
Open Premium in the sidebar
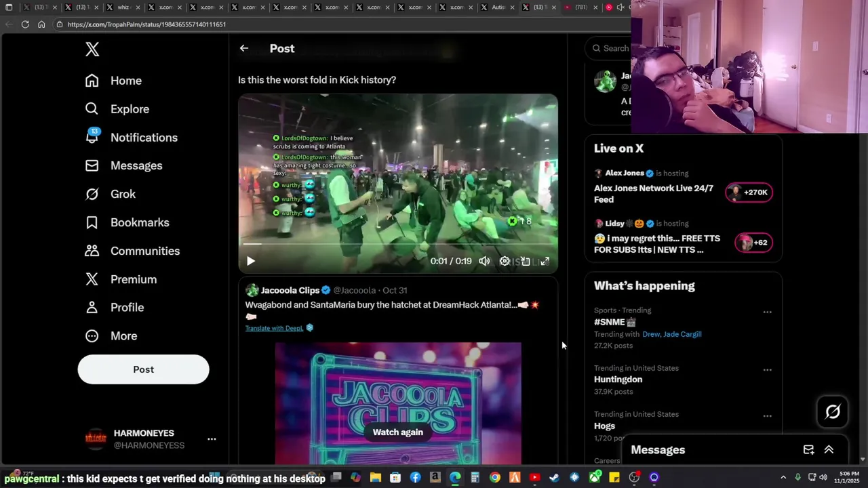(x=121, y=279)
